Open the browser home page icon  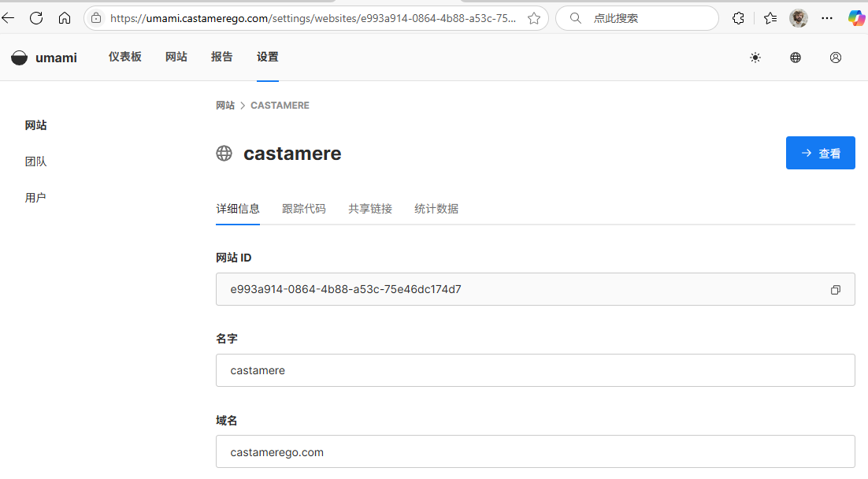65,18
